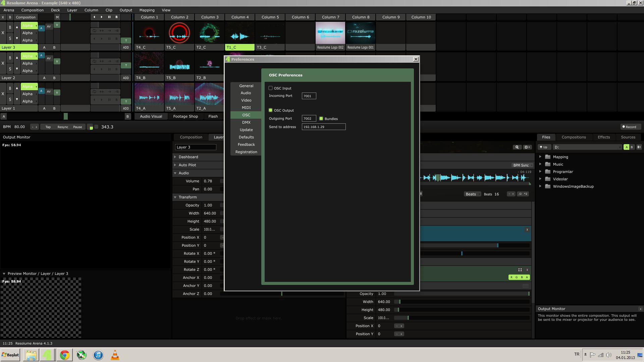Click the composition play forward arrow
This screenshot has height=362, width=644.
pyautogui.click(x=102, y=17)
